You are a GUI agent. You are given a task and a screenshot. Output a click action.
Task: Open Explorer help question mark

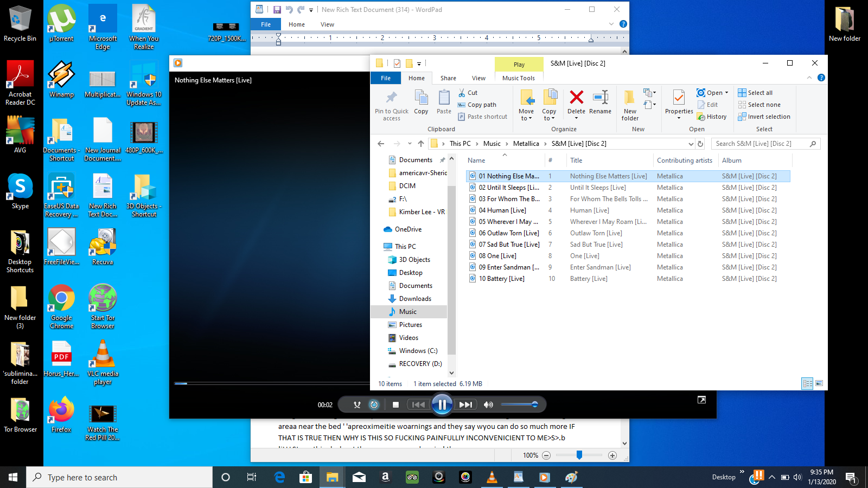821,78
